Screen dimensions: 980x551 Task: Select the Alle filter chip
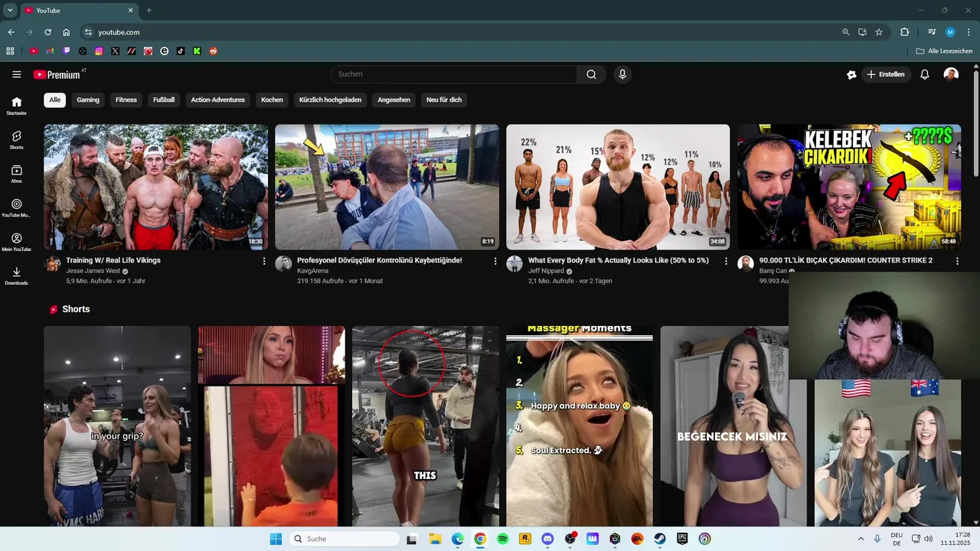[x=54, y=99]
